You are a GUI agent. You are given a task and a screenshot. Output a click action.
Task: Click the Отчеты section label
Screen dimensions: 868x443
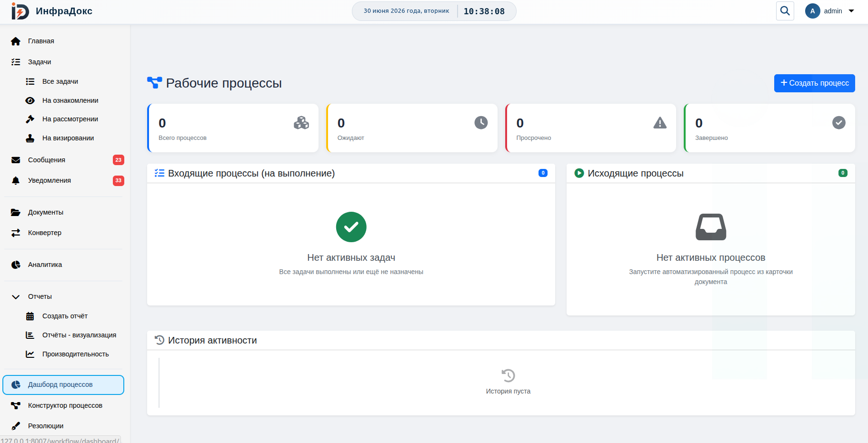coord(40,296)
